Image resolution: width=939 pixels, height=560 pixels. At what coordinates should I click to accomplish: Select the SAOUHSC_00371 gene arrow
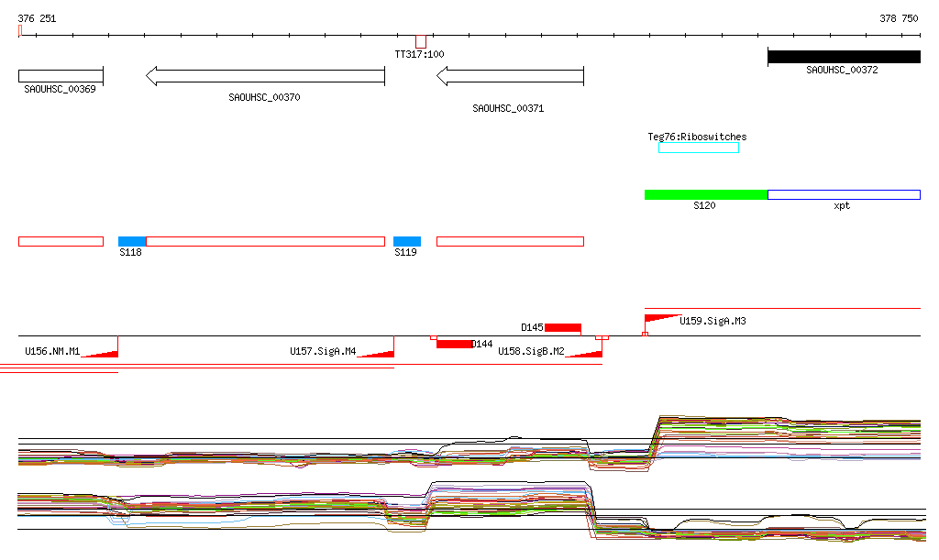(x=510, y=76)
